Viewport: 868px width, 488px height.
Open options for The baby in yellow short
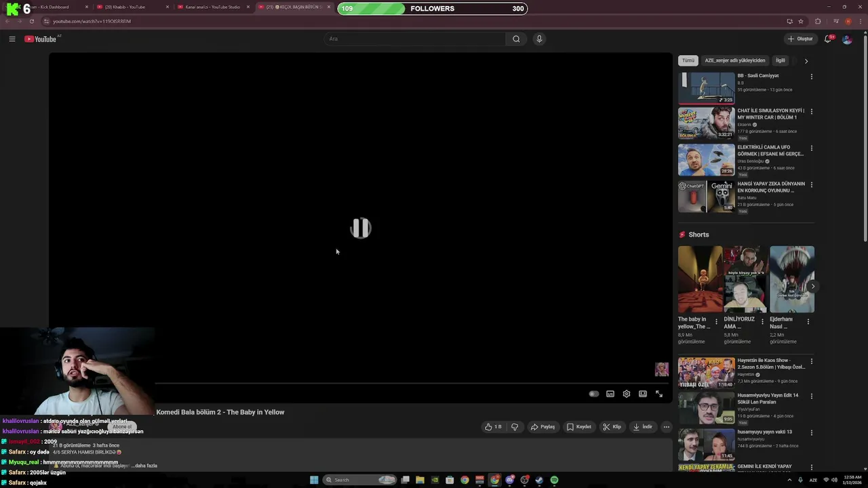[716, 322]
